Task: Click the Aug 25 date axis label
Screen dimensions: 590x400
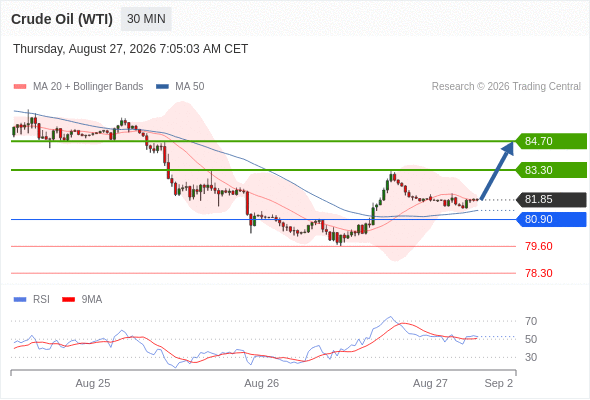Action: pyautogui.click(x=93, y=383)
